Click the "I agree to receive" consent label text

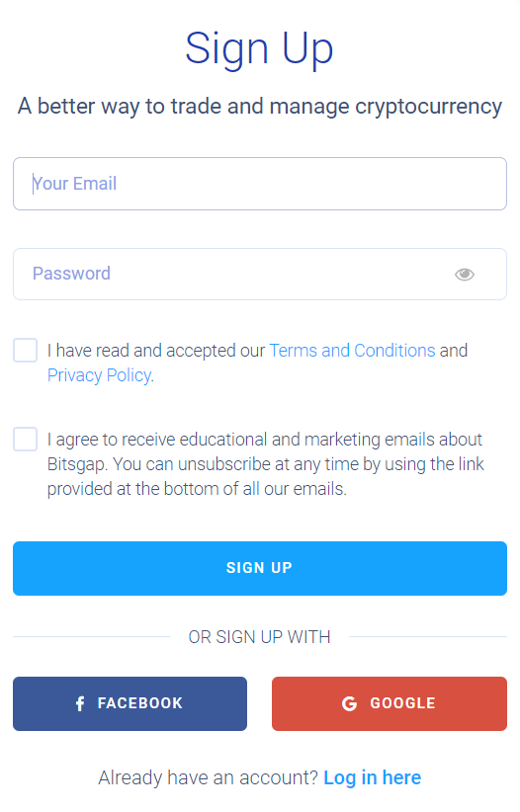(265, 464)
